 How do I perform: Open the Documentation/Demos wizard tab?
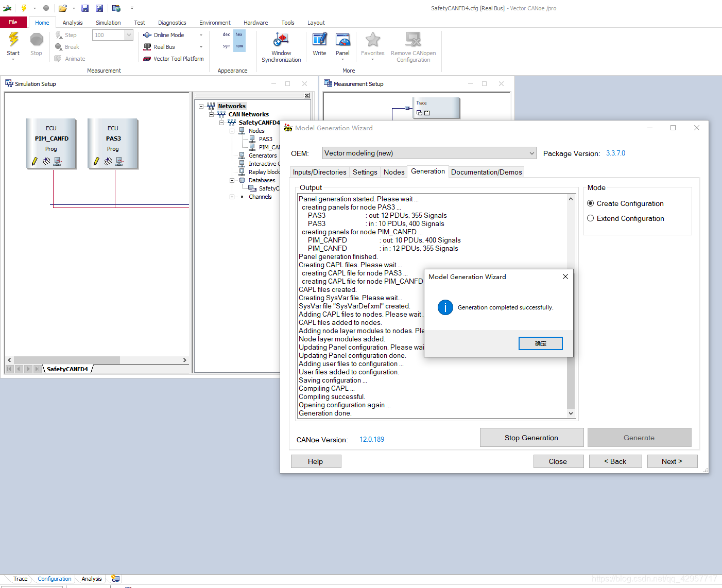click(x=487, y=172)
